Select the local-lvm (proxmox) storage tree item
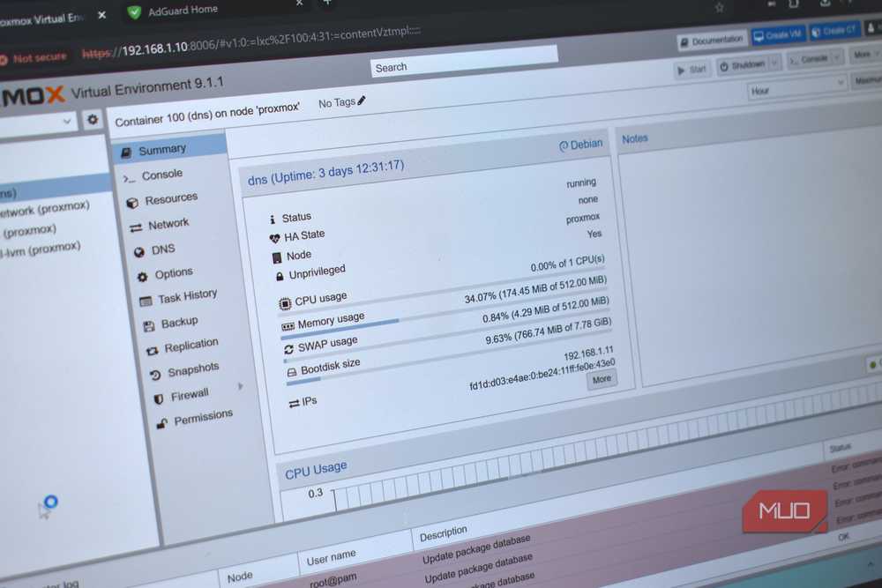This screenshot has width=882, height=588. click(41, 249)
